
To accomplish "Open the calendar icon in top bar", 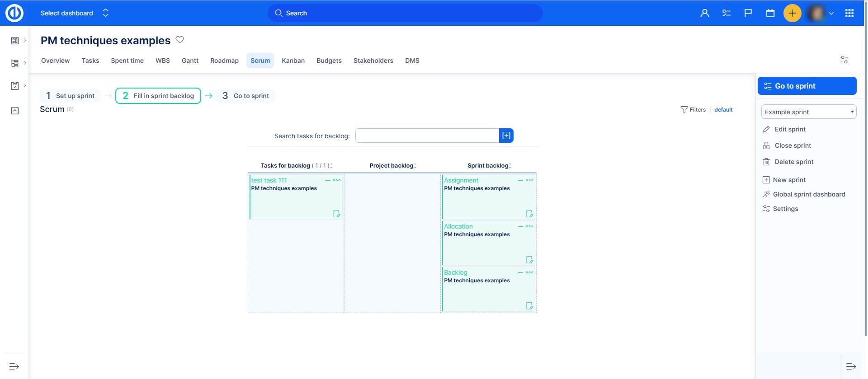I will [x=770, y=13].
